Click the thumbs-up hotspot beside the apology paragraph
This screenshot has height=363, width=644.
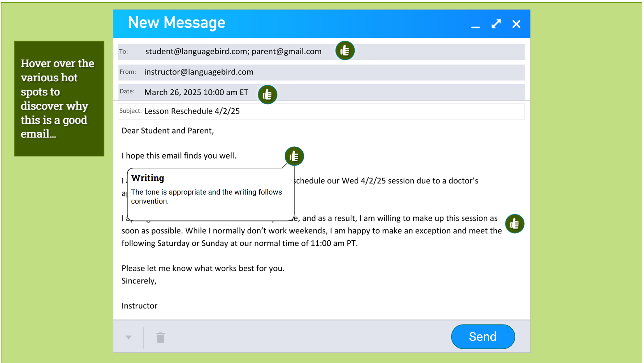click(x=515, y=224)
